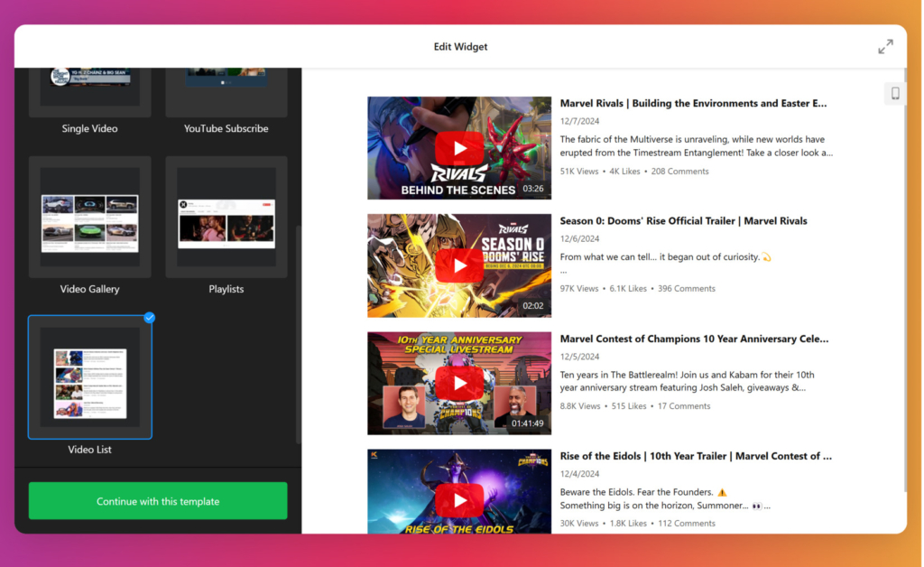Click Continue with this template
The height and width of the screenshot is (567, 924).
pos(157,500)
